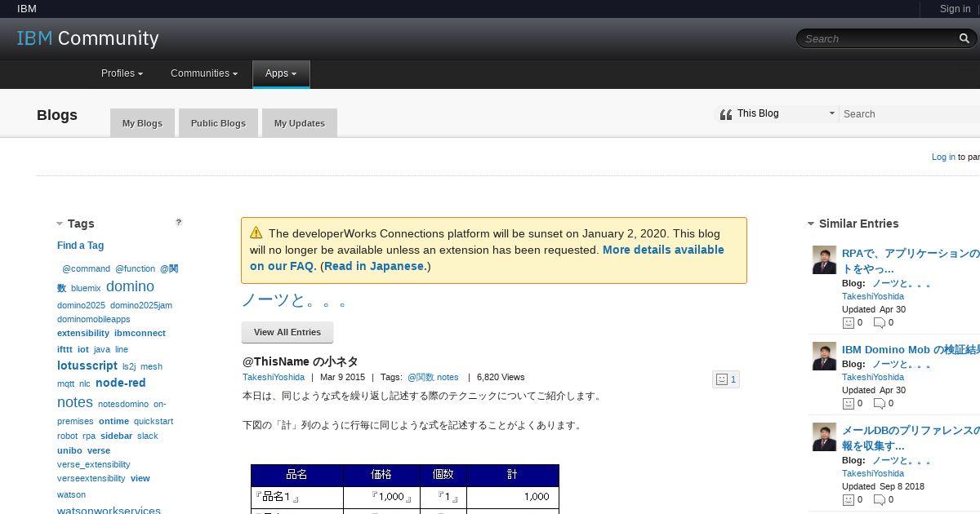
Task: Click the notes tag in post metadata
Action: [x=448, y=377]
